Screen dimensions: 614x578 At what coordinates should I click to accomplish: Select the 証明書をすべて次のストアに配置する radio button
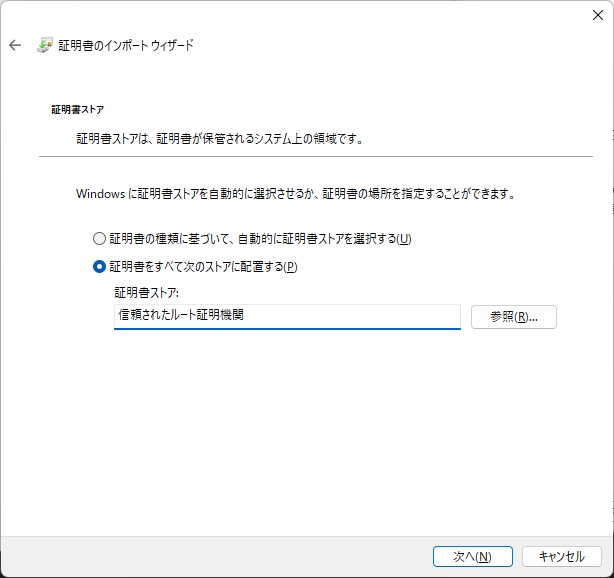coord(98,267)
